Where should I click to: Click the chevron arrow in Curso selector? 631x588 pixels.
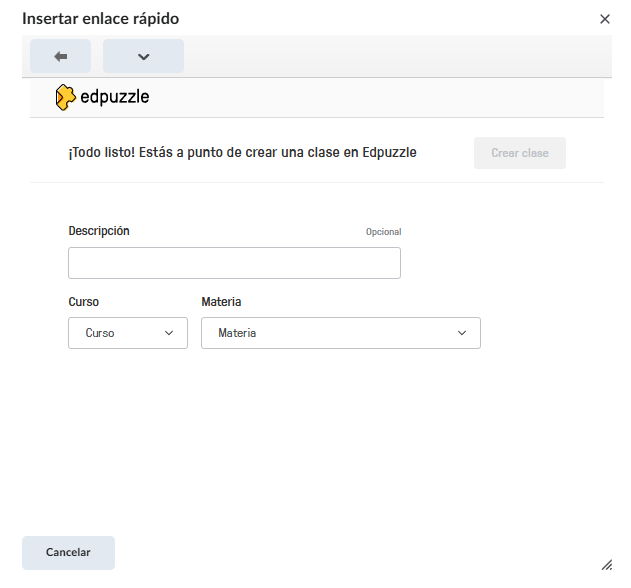pos(169,333)
